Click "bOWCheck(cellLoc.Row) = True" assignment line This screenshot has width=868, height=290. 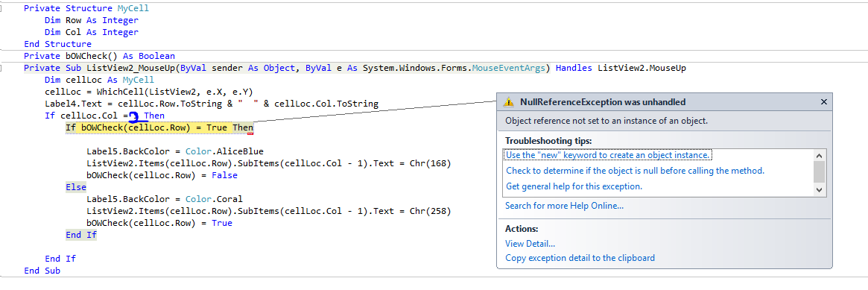(159, 223)
